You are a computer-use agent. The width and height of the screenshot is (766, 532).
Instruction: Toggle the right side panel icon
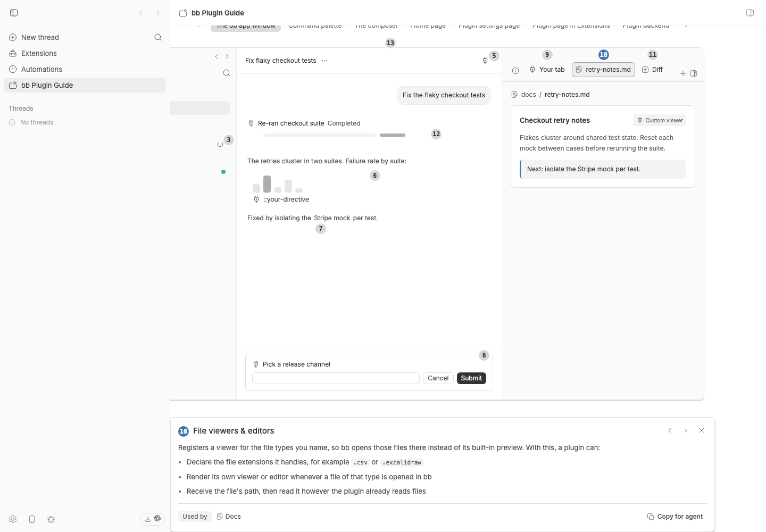pos(750,13)
